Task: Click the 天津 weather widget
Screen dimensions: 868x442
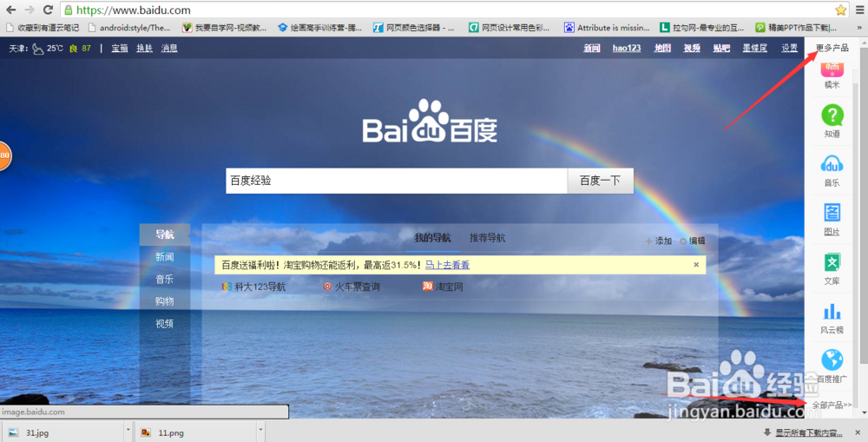Action: [x=49, y=48]
